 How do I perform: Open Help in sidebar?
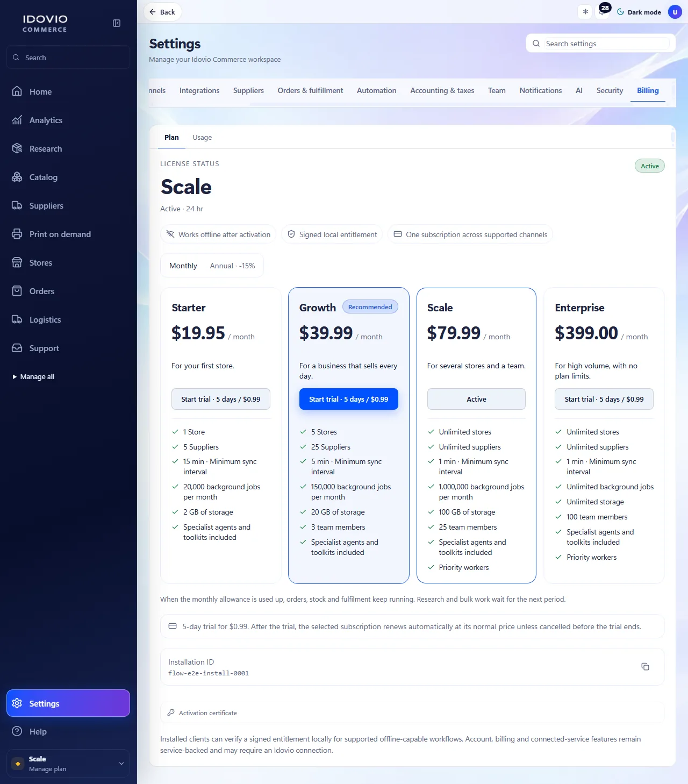pyautogui.click(x=68, y=731)
